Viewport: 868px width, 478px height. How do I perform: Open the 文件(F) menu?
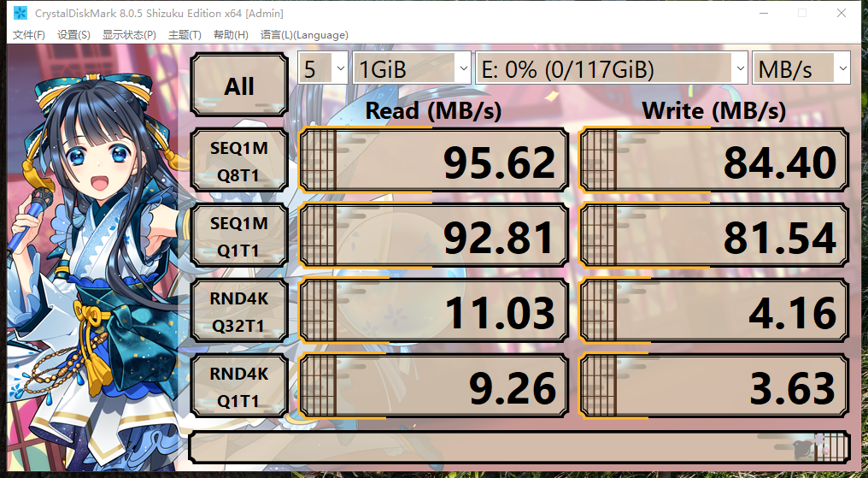[x=29, y=35]
